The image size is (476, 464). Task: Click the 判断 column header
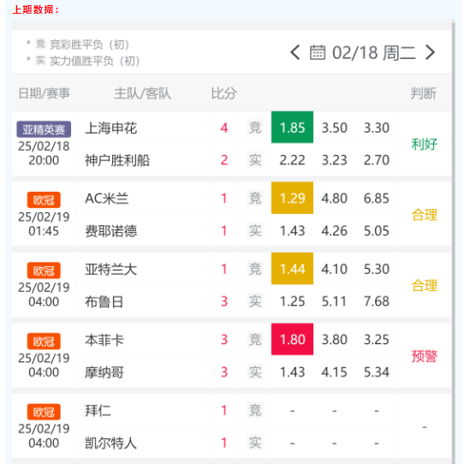pos(424,92)
